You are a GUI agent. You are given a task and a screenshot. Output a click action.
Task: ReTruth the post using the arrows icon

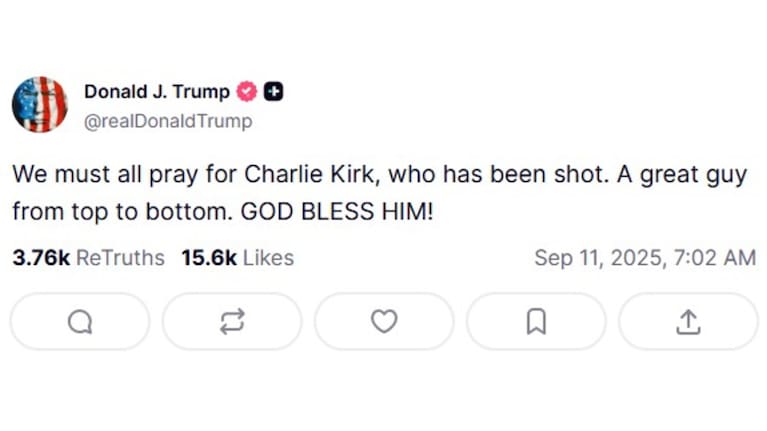[x=232, y=321]
